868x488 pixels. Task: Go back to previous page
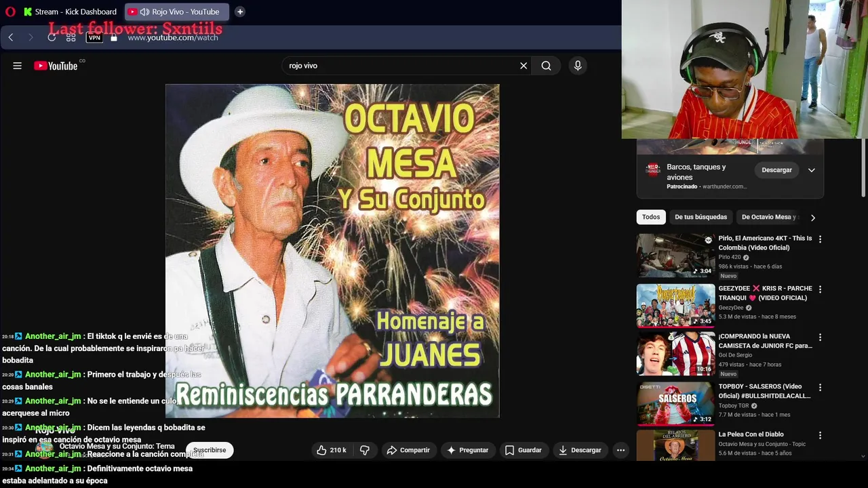(11, 37)
